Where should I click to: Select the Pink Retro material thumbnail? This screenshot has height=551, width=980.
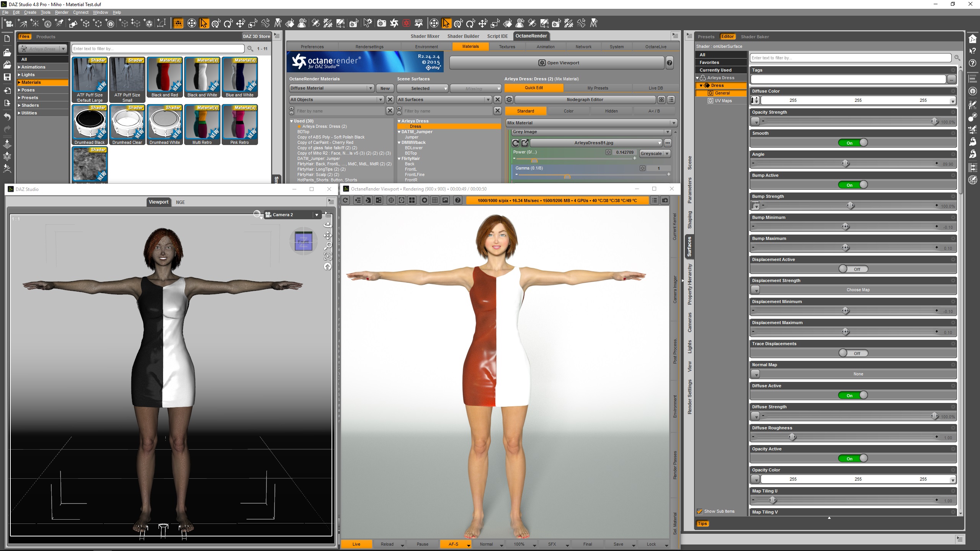point(239,125)
